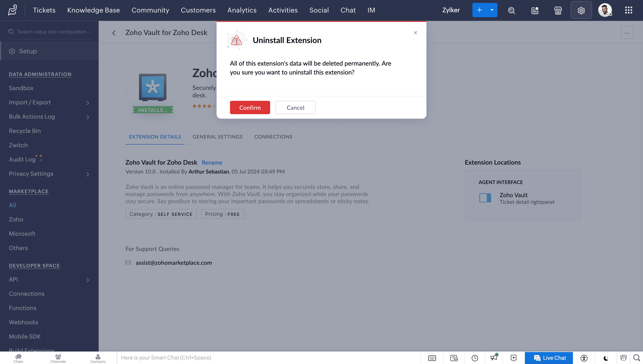Open the Social menu
Screen dimensions: 643x364
pyautogui.click(x=319, y=10)
